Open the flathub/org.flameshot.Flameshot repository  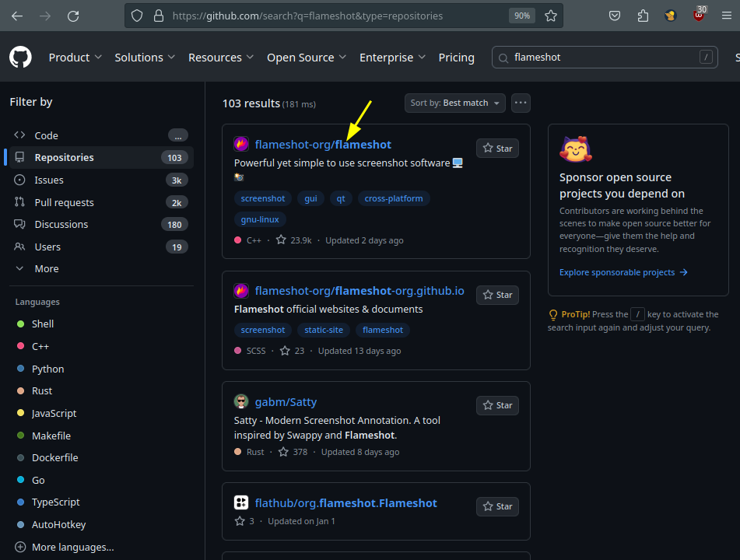tap(346, 503)
